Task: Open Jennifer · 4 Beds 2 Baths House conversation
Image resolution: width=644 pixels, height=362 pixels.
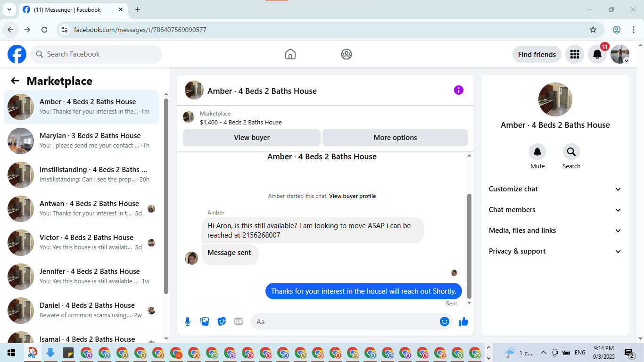Action: pos(82,277)
